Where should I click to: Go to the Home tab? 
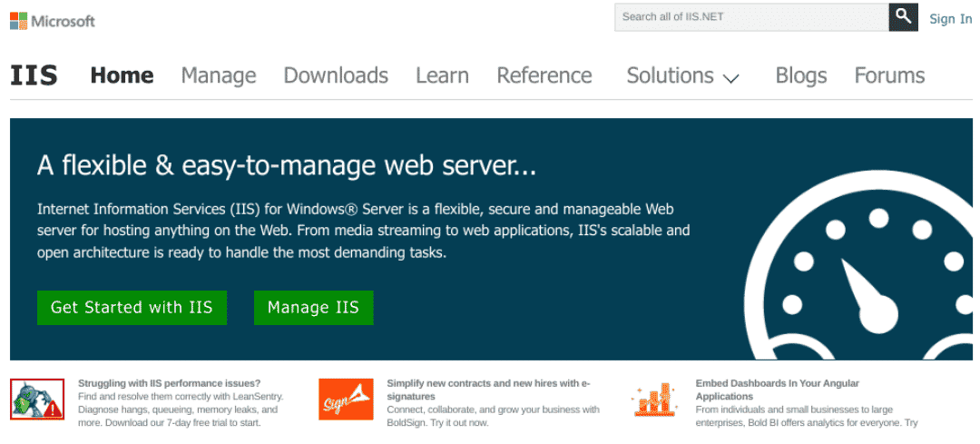[x=122, y=75]
